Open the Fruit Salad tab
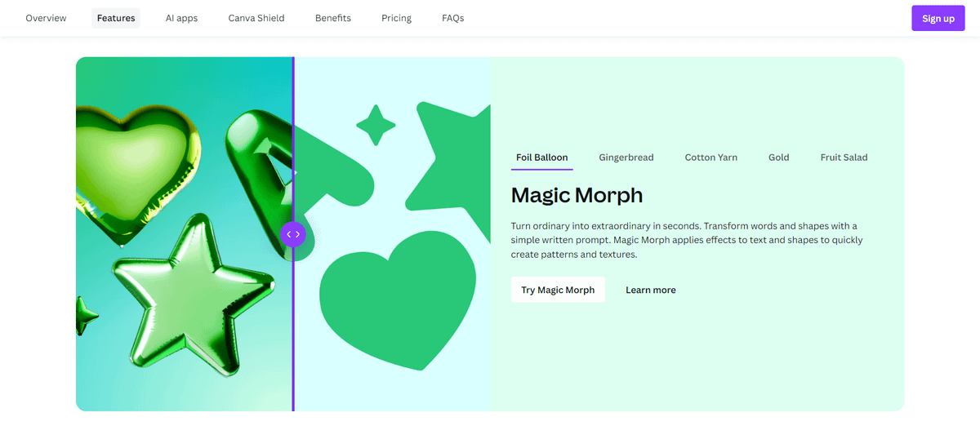This screenshot has width=980, height=448. pyautogui.click(x=844, y=157)
